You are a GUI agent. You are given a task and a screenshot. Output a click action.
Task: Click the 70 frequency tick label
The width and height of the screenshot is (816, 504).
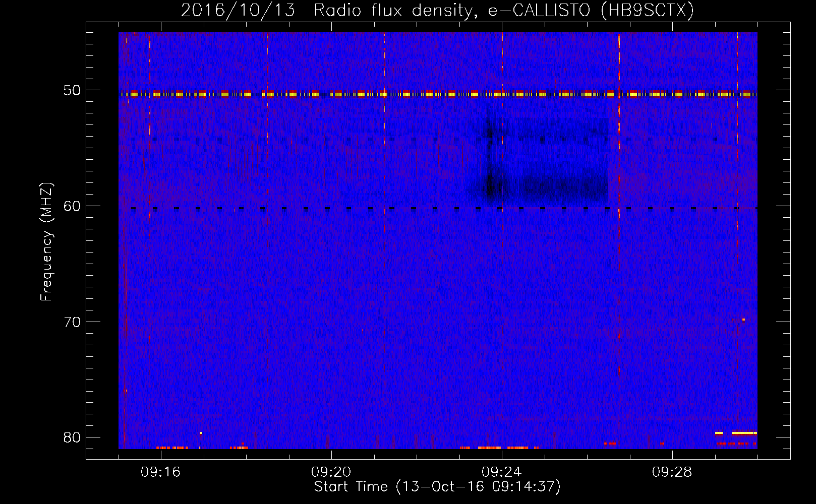(72, 322)
